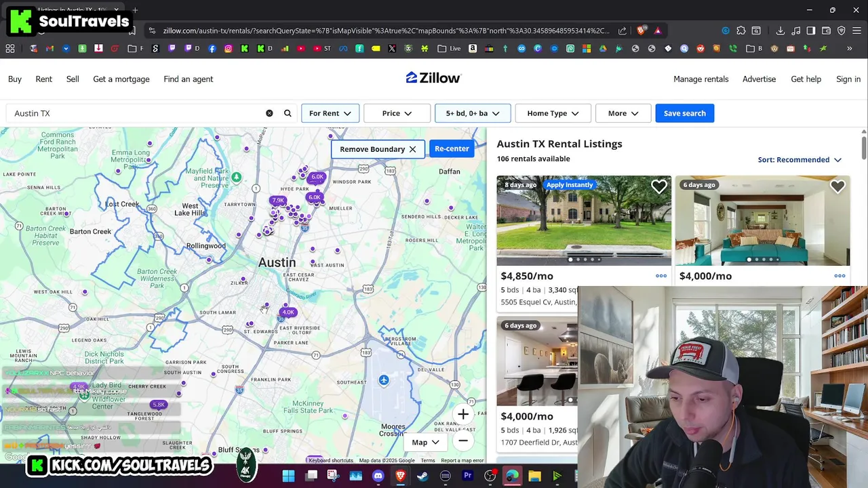Screen dimensions: 868x488
Task: Expand the More filters dropdown
Action: point(623,113)
